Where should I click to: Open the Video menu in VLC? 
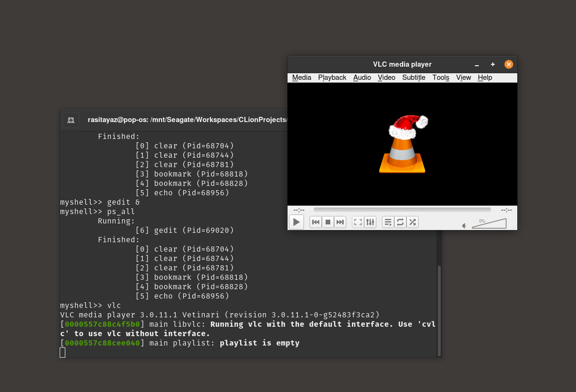pos(387,77)
